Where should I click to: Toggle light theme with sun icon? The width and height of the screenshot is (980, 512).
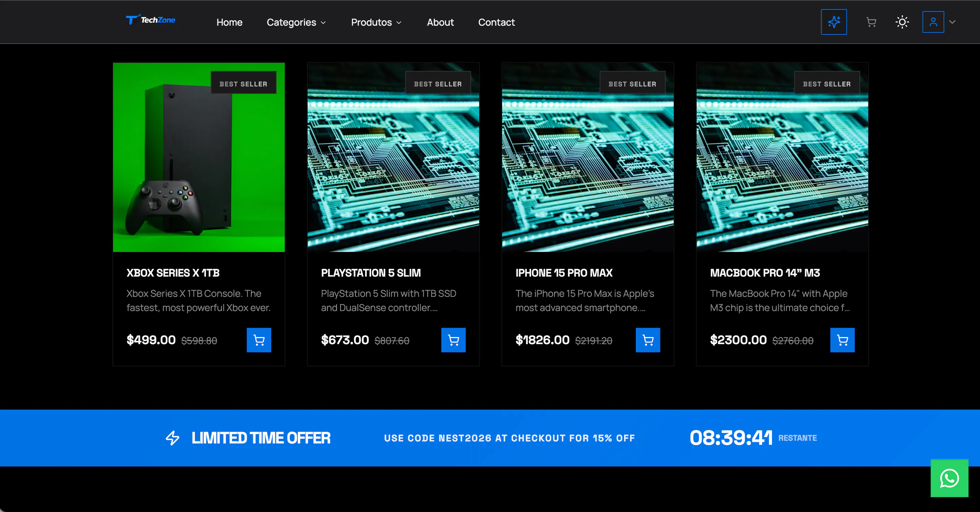902,22
